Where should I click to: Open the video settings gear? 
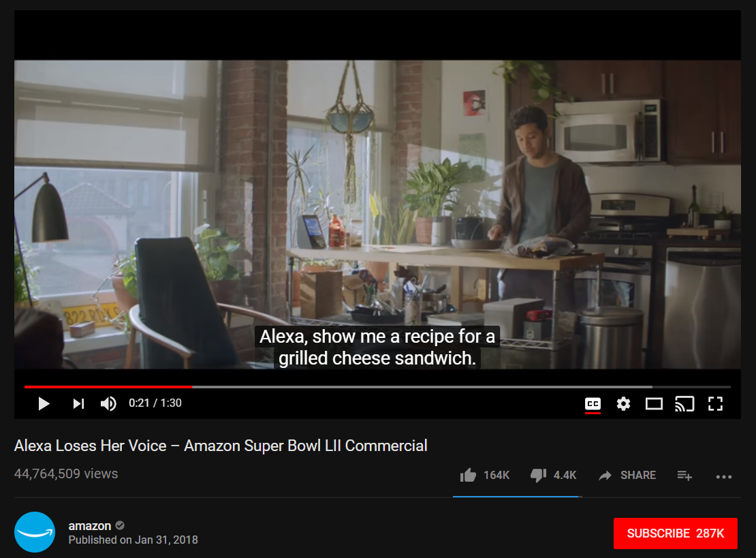pyautogui.click(x=623, y=403)
